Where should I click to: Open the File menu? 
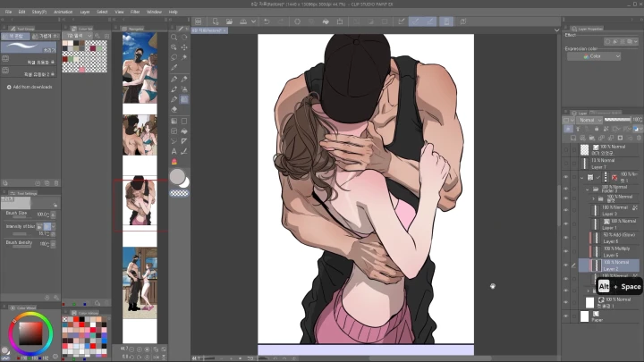[x=8, y=12]
